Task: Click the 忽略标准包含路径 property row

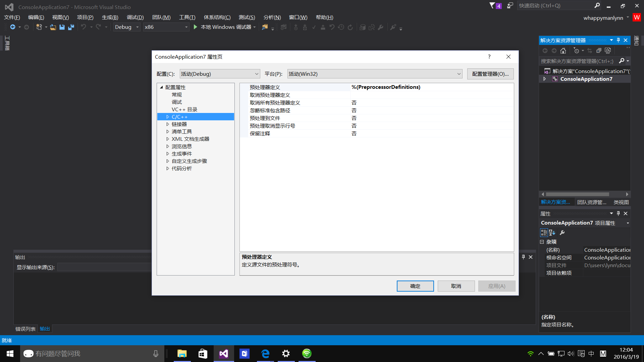Action: point(377,110)
